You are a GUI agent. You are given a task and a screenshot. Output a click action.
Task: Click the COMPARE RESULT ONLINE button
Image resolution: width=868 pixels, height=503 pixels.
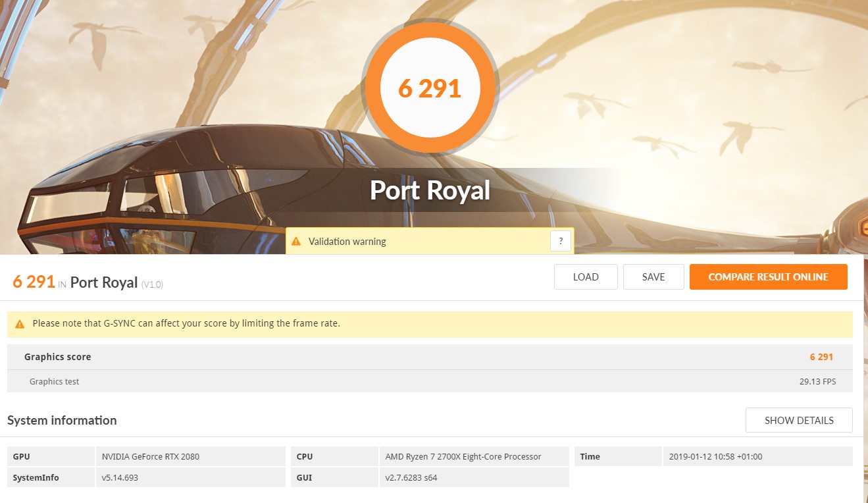tap(768, 277)
